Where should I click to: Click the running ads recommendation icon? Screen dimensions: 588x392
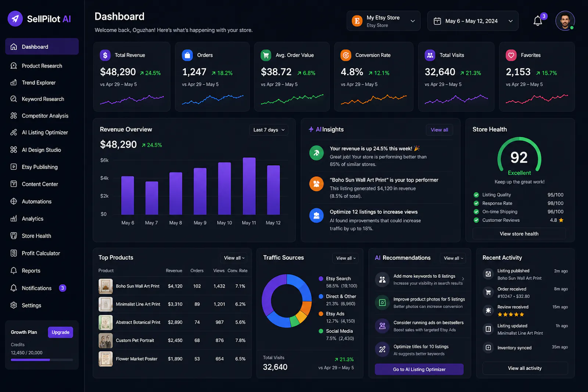coord(382,326)
